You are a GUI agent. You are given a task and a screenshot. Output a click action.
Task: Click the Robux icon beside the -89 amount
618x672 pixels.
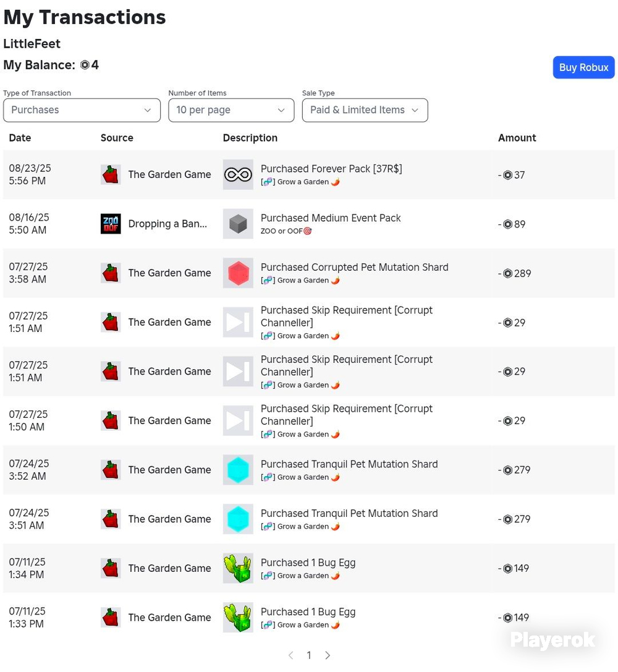pyautogui.click(x=507, y=224)
